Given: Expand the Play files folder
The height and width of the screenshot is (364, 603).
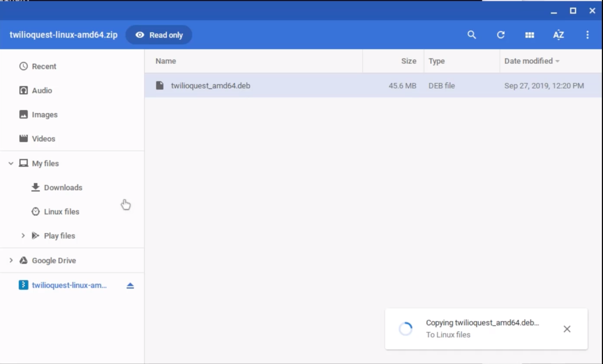Looking at the screenshot, I should (23, 236).
